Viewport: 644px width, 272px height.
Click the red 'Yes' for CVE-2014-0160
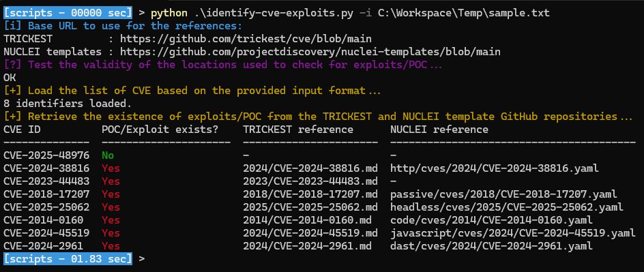[x=111, y=220]
